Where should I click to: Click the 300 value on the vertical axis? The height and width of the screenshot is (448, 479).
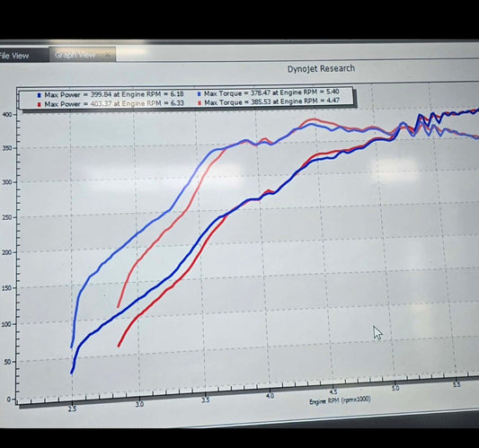point(6,182)
